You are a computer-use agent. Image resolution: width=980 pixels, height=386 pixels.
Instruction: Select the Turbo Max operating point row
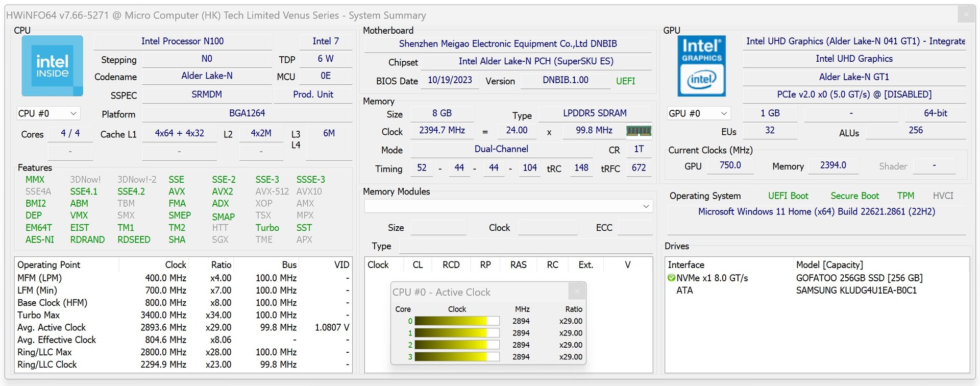pyautogui.click(x=183, y=315)
